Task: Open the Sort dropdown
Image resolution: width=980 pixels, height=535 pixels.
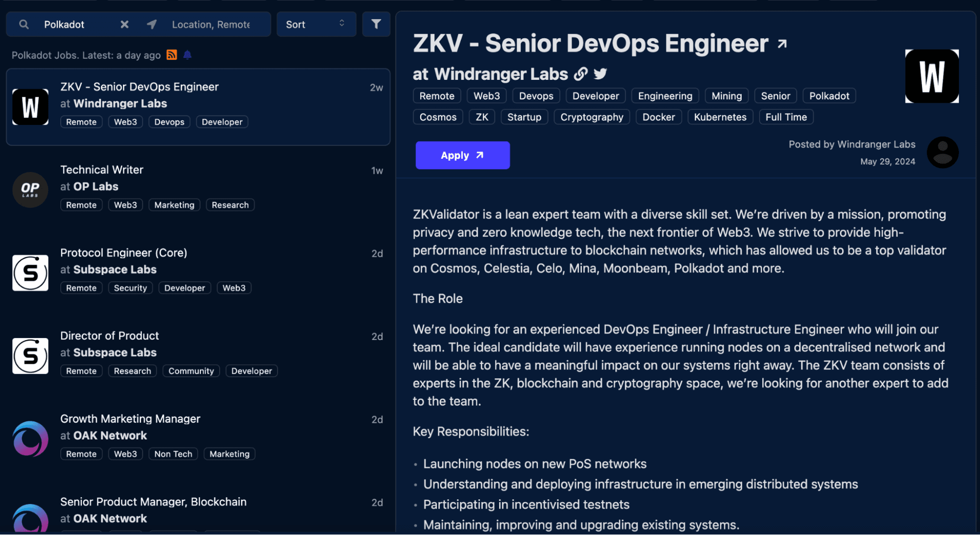Action: pyautogui.click(x=316, y=24)
